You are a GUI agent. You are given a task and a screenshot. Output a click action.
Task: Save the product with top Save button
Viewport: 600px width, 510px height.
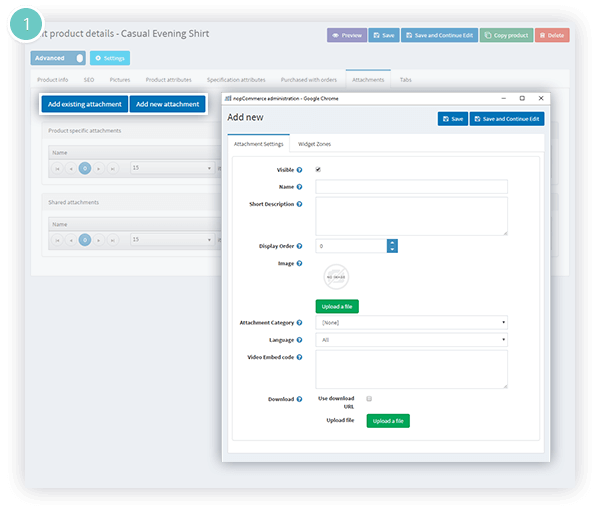(x=384, y=35)
